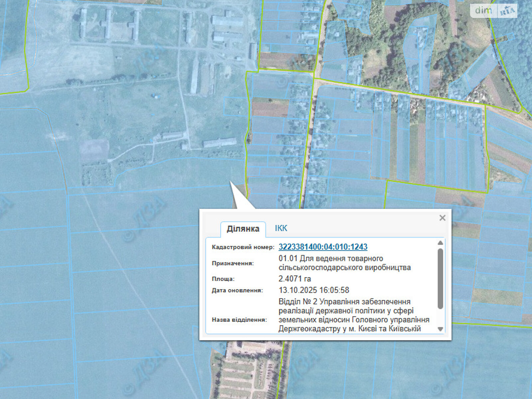Image resolution: width=532 pixels, height=399 pixels.
Task: Click the Площа label
Action: [223, 279]
